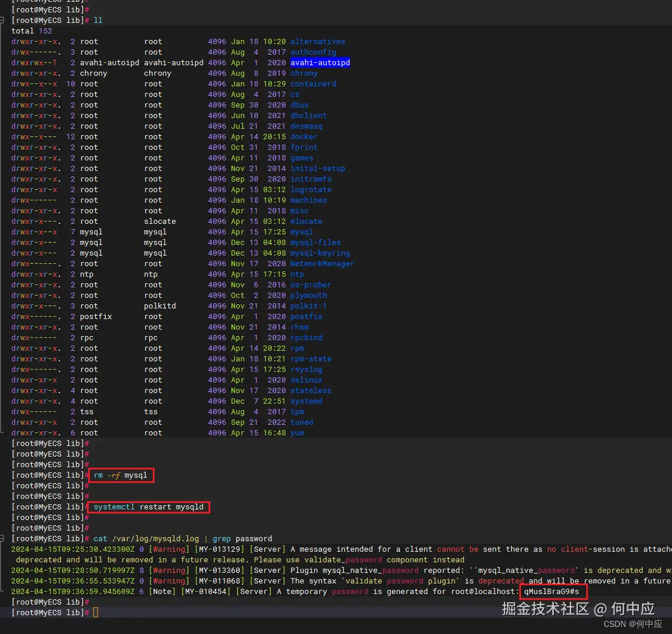Click timestamp '2024-04-15T09:36:59.945609Z'
This screenshot has width=672, height=634.
pos(73,592)
